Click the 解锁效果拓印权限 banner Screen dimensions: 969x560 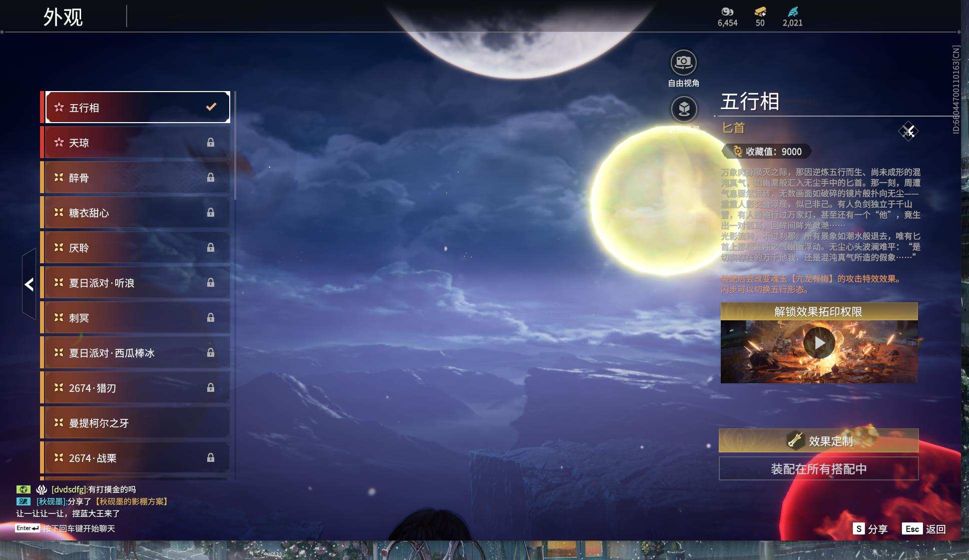pyautogui.click(x=819, y=311)
